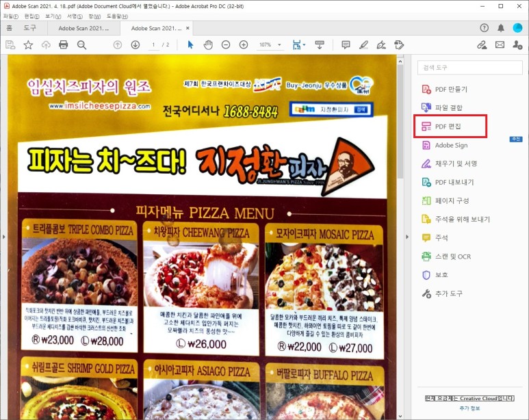Zoom in with the plus circle
The width and height of the screenshot is (529, 420).
(244, 44)
